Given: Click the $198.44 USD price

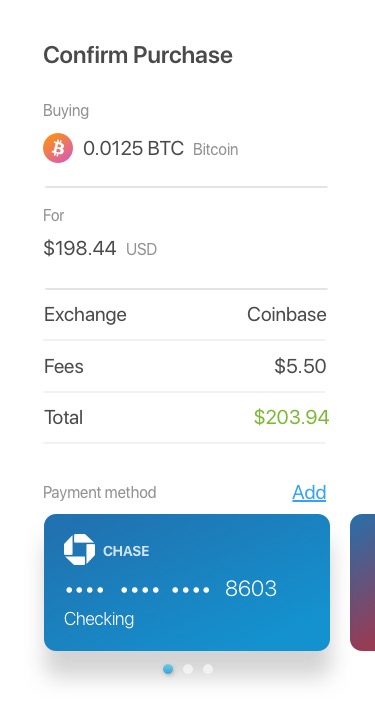Looking at the screenshot, I should pos(100,249).
